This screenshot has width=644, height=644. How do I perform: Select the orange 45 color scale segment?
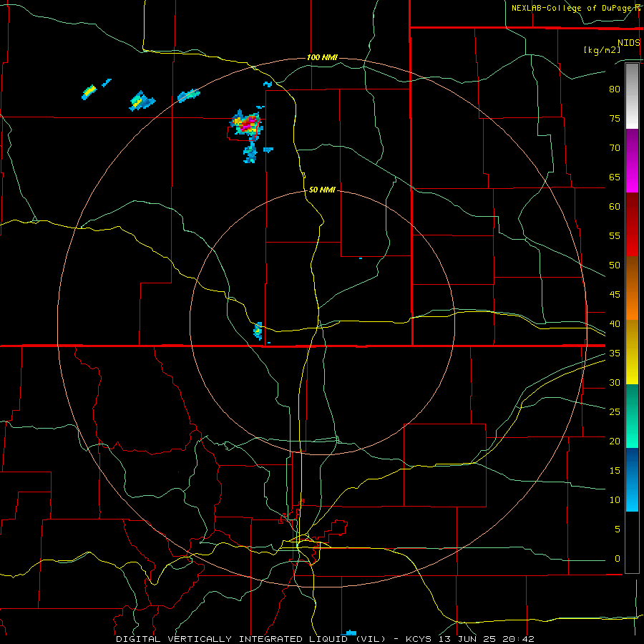click(x=632, y=288)
